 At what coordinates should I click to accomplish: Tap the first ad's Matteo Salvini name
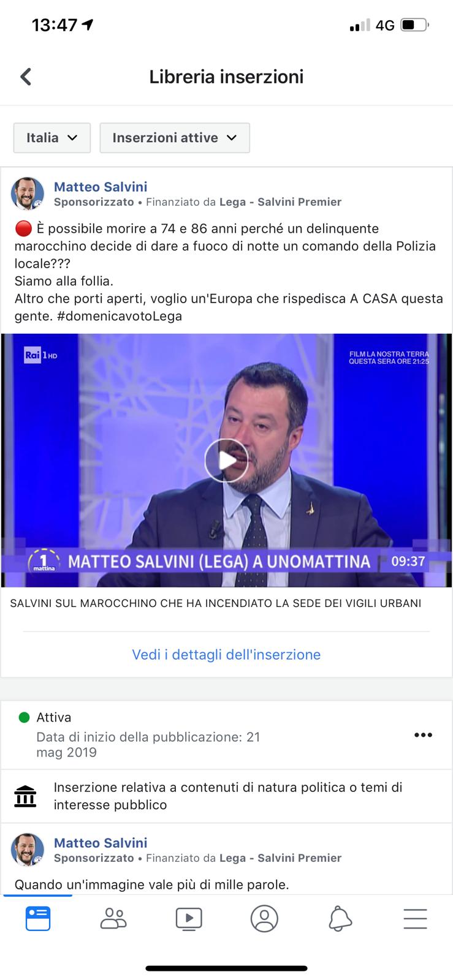101,187
